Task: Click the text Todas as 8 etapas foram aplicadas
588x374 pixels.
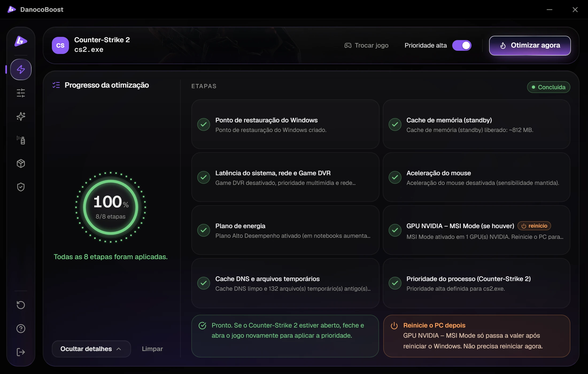Action: tap(111, 257)
